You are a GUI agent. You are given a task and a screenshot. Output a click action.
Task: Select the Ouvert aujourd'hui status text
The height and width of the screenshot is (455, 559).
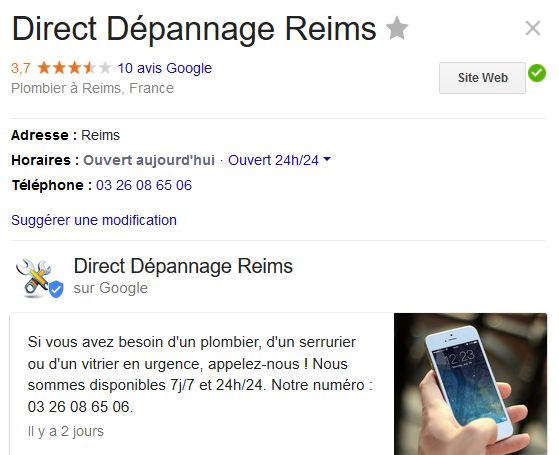click(x=149, y=160)
